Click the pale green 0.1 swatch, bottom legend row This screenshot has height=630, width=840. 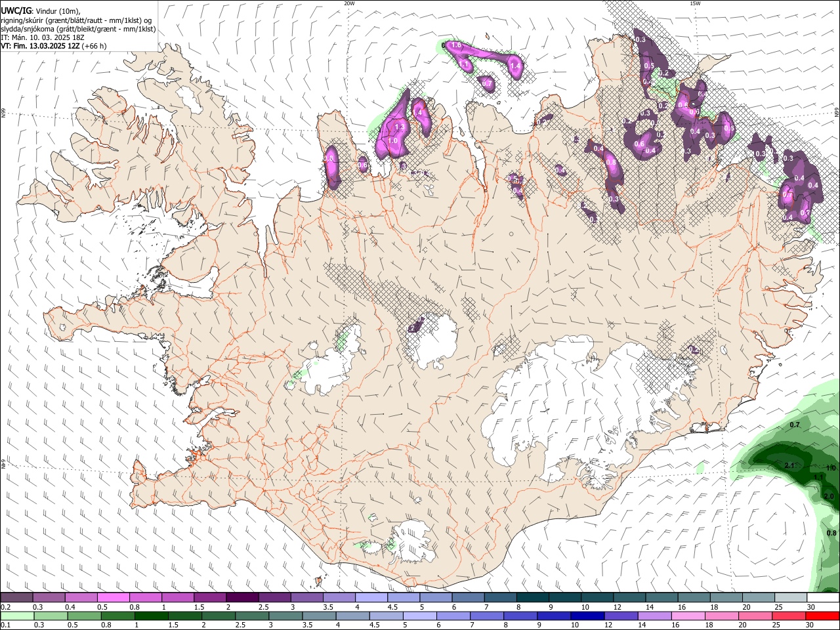pyautogui.click(x=17, y=616)
